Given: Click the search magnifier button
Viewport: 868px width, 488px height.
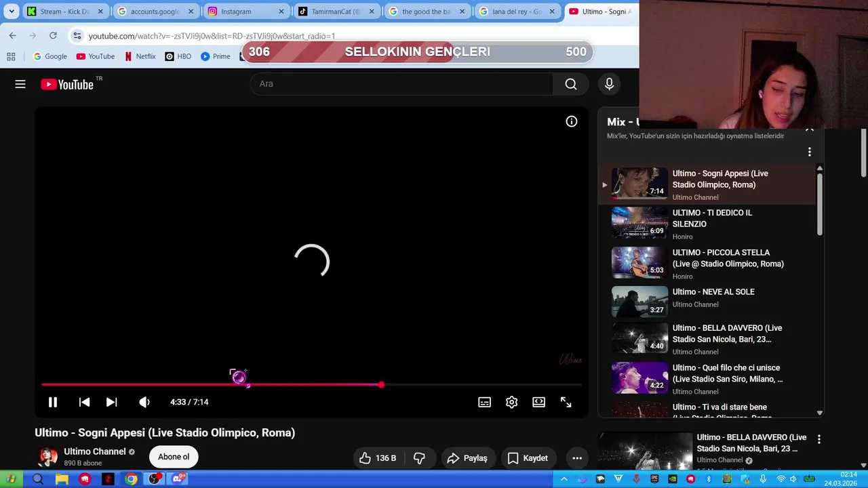Looking at the screenshot, I should click(571, 83).
